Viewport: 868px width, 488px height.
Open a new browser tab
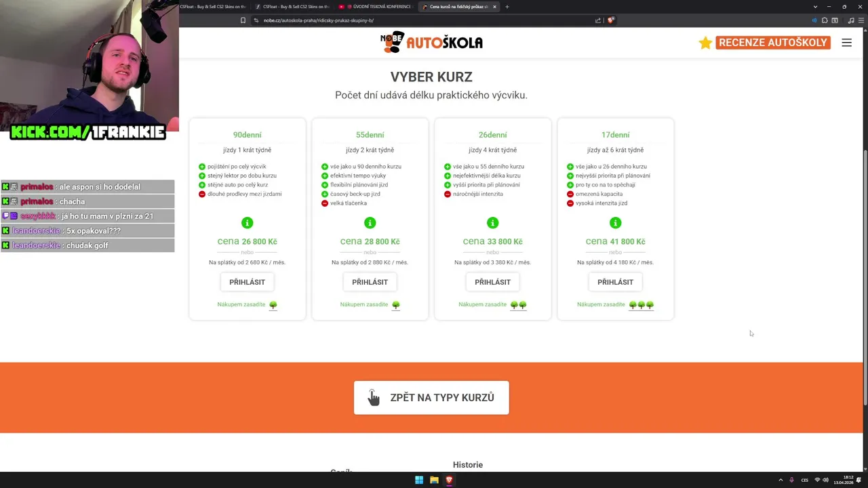click(x=507, y=7)
